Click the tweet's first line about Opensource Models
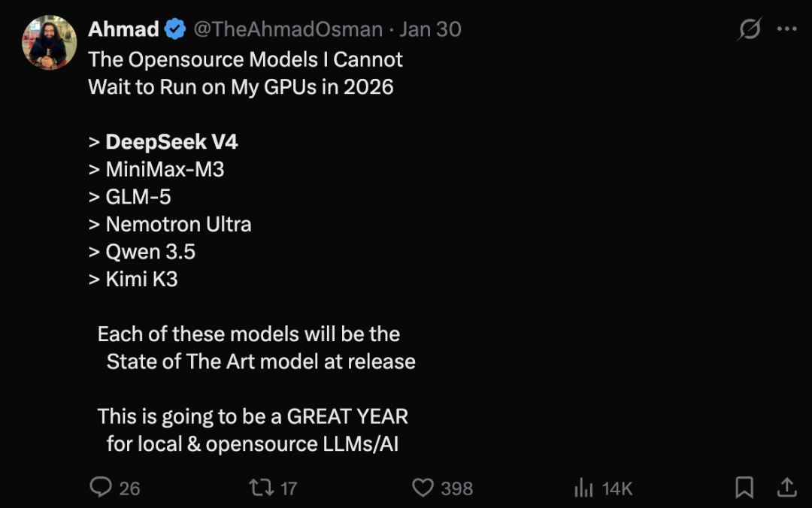The width and height of the screenshot is (812, 508). 245,59
